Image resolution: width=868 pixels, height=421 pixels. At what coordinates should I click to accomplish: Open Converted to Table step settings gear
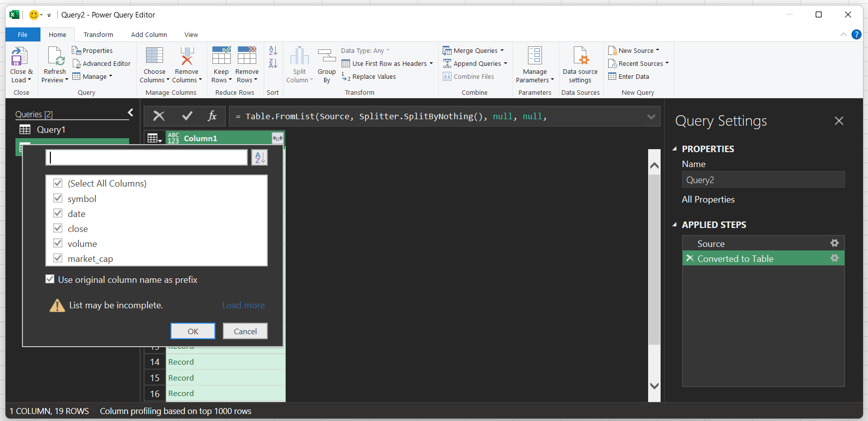point(835,258)
